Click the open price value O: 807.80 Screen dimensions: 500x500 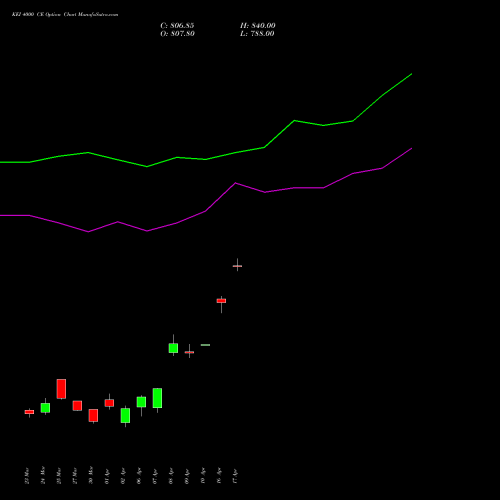pyautogui.click(x=177, y=34)
